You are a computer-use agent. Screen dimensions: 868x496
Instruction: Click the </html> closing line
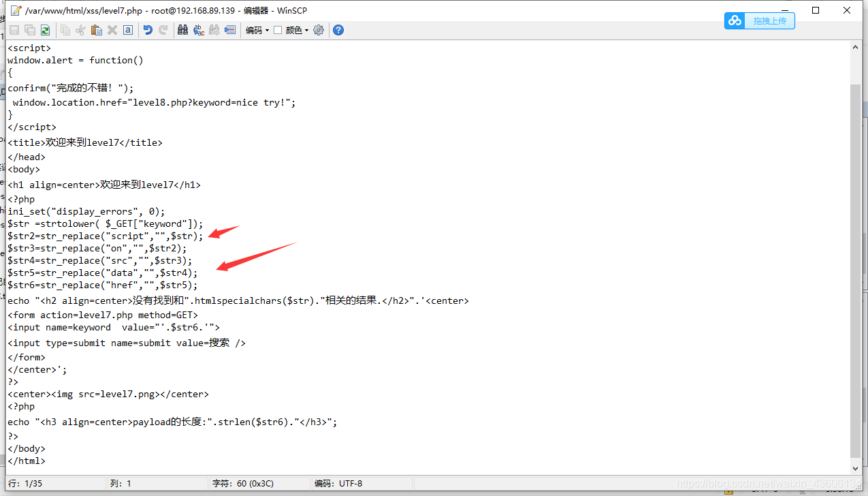point(27,461)
